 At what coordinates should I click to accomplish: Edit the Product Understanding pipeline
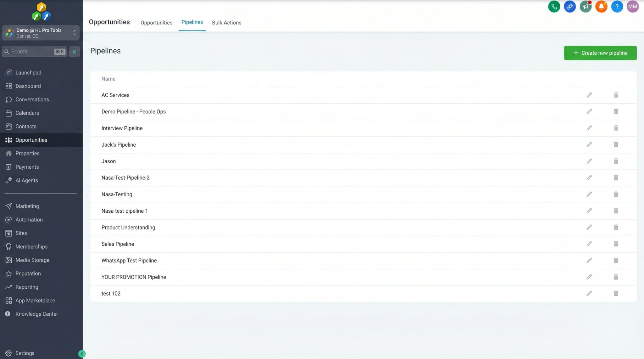[589, 227]
